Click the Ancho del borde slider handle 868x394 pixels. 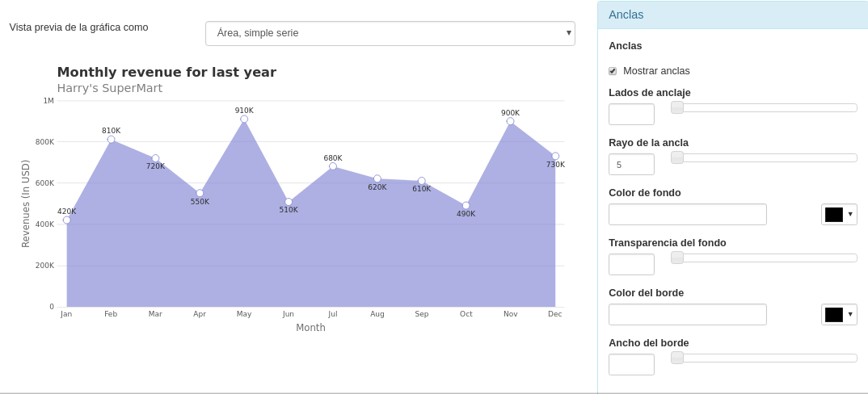(x=677, y=358)
